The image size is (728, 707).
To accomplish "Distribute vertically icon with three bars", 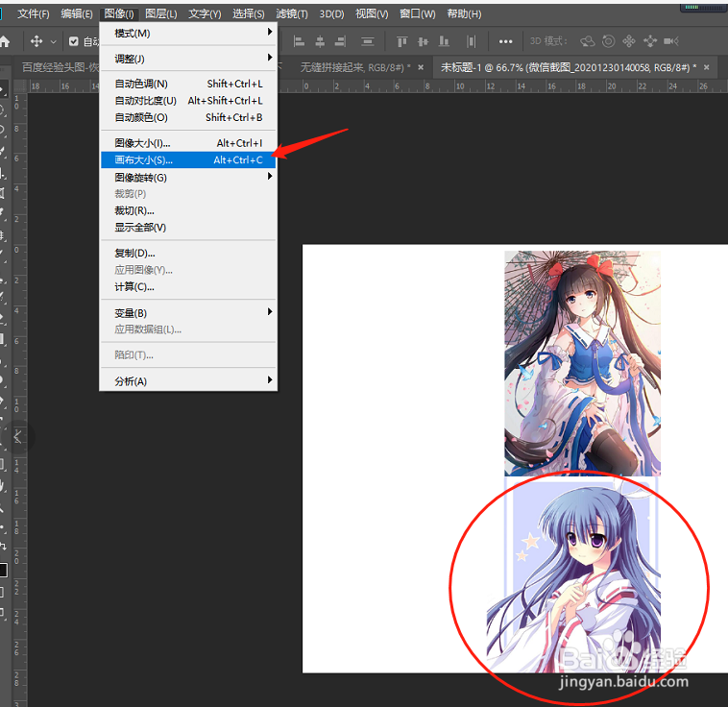I will [368, 42].
